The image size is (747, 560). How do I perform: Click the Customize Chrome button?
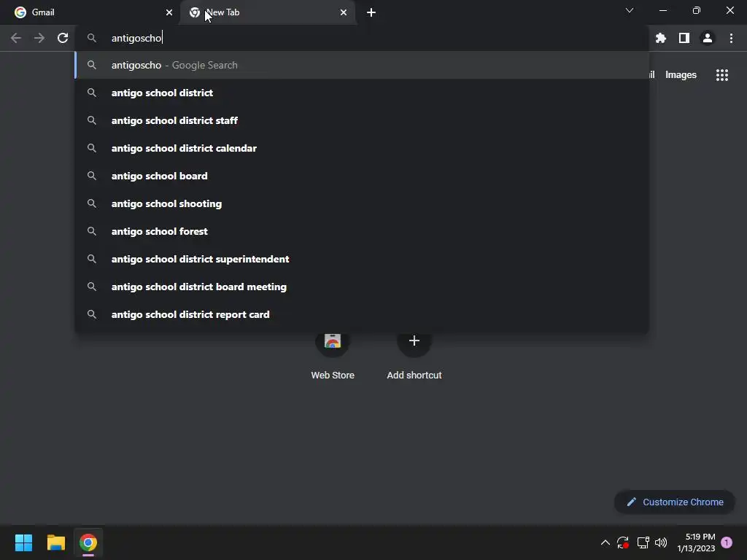click(675, 502)
